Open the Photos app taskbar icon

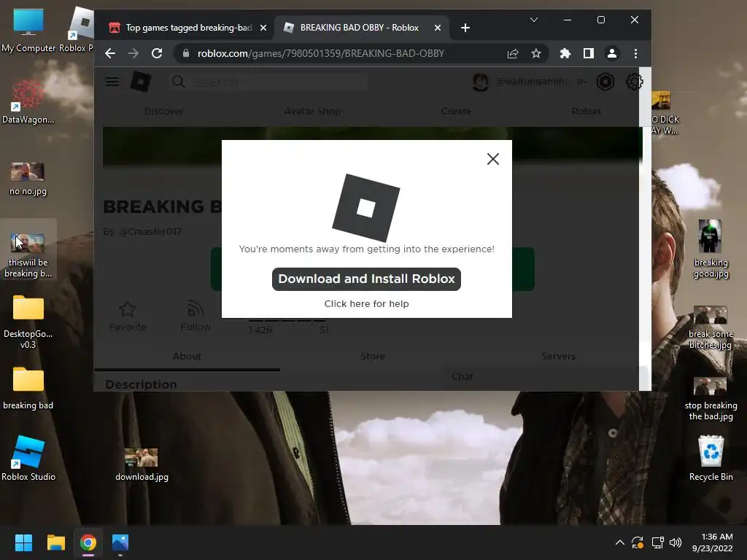click(x=120, y=542)
